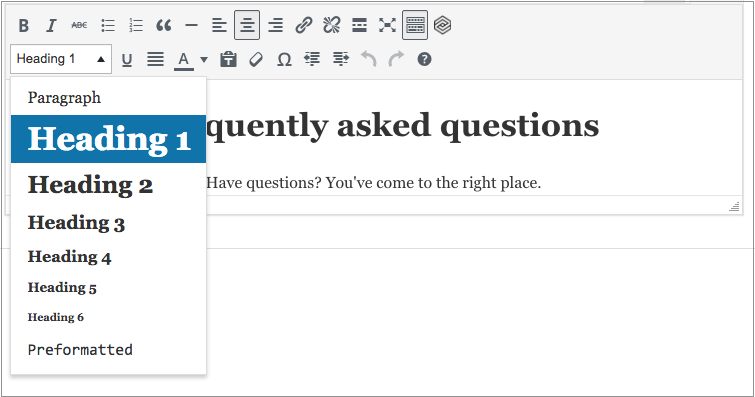This screenshot has width=755, height=397.
Task: Open keyboard shortcuts help
Action: pyautogui.click(x=424, y=60)
